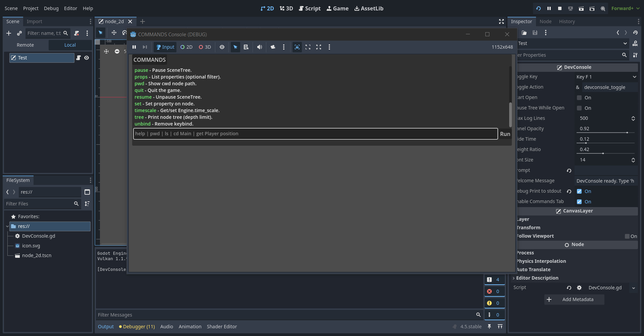
Task: Enable the list selection tool in game toolbar
Action: [x=246, y=47]
